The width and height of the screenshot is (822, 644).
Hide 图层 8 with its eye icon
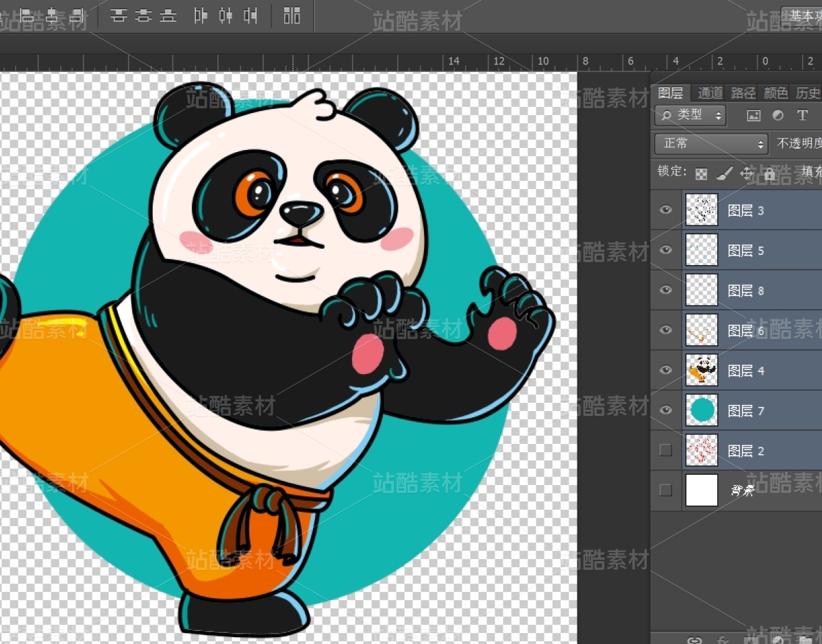pos(666,290)
